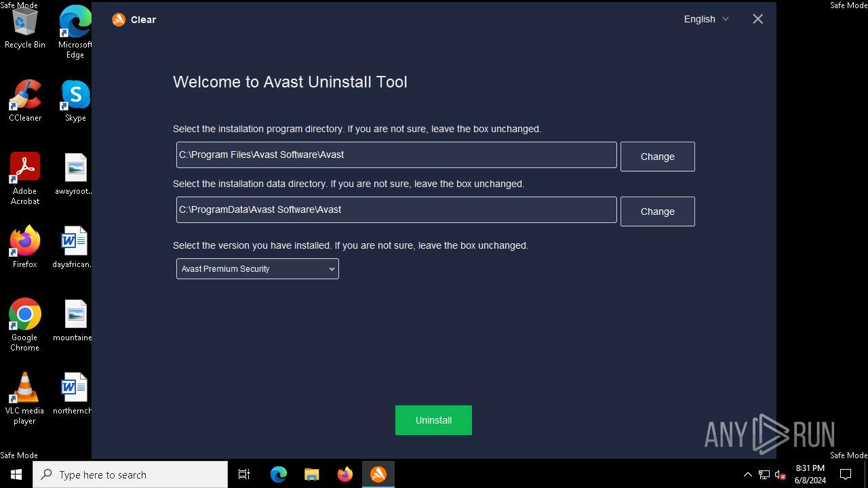The width and height of the screenshot is (868, 488).
Task: Select Google Chrome desktop shortcut
Action: point(25,325)
